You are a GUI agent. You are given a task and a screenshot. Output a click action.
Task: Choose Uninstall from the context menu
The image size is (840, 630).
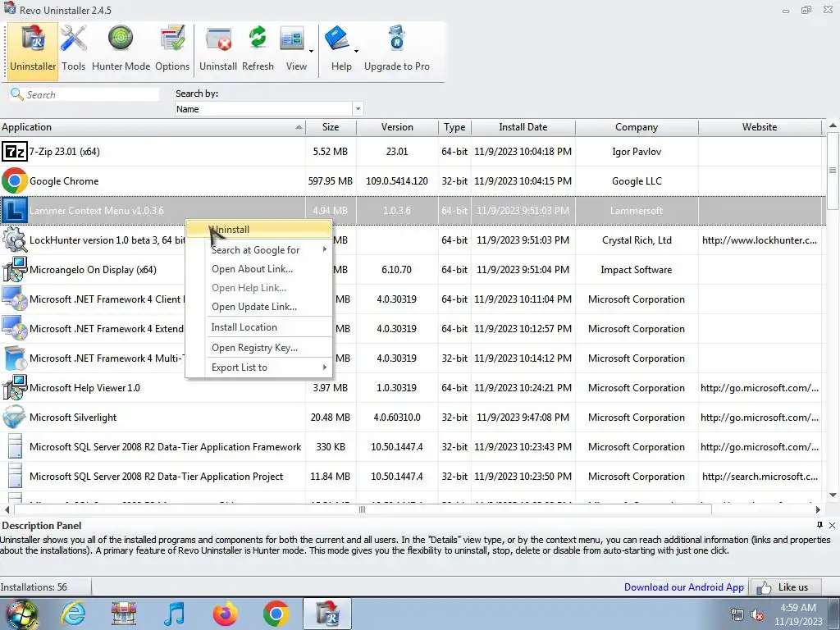pyautogui.click(x=258, y=230)
